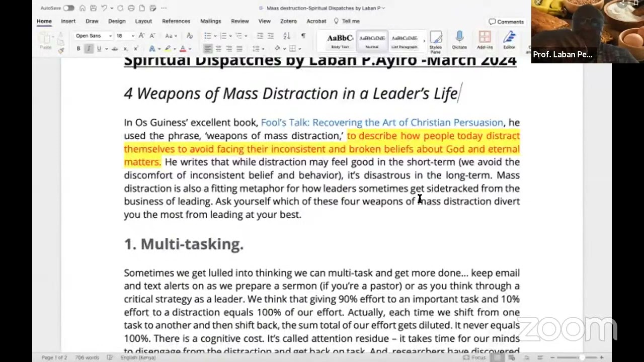644x362 pixels.
Task: Click the Shading paint bucket icon
Action: (x=277, y=49)
